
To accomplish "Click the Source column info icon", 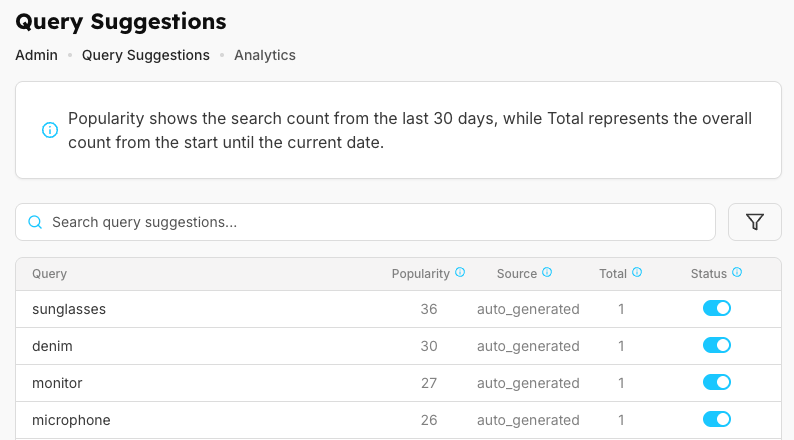I will coord(547,273).
